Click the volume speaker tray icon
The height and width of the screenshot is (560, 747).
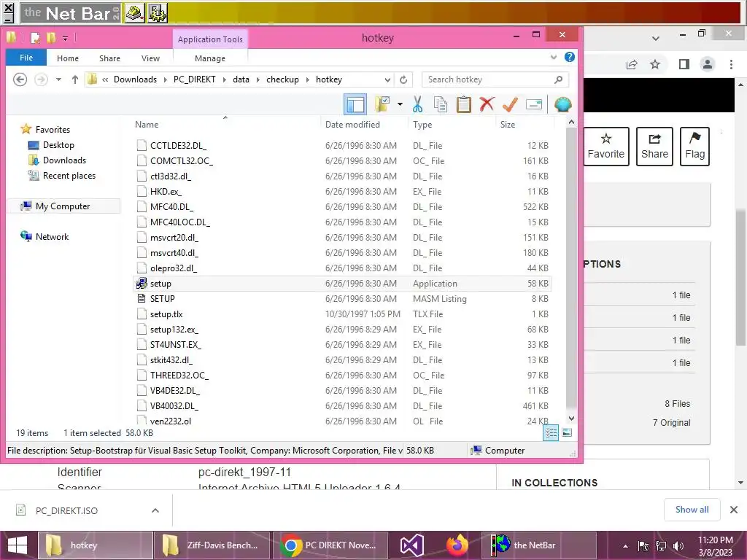tap(678, 546)
